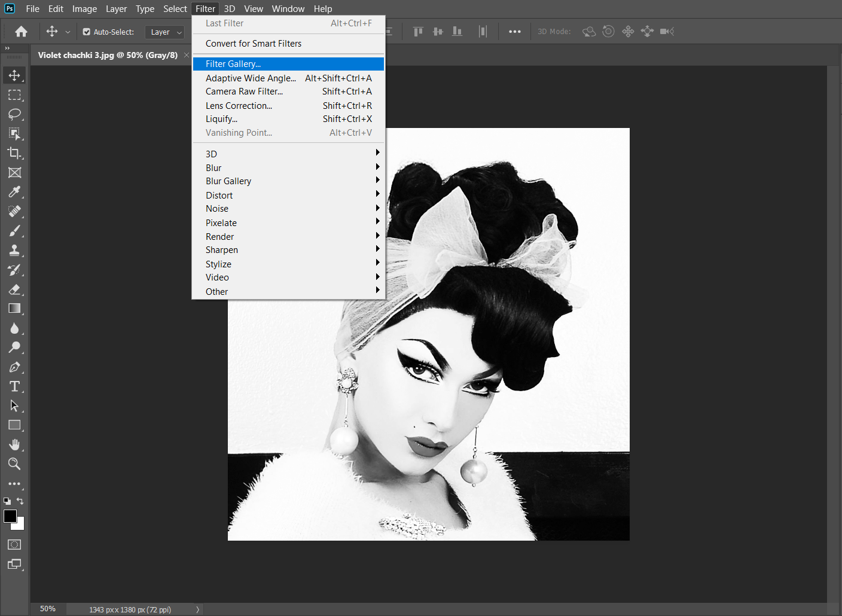Click the 3D slide object icon
The width and height of the screenshot is (842, 616).
point(647,31)
